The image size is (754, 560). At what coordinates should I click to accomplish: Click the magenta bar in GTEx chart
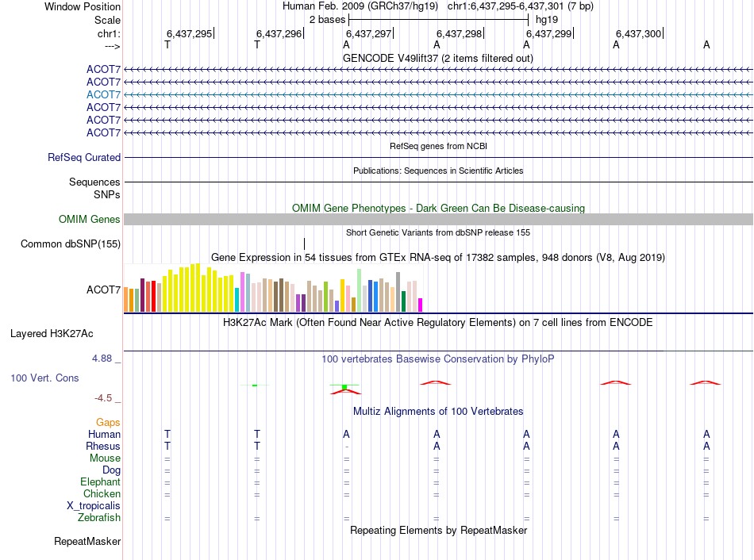[x=421, y=305]
